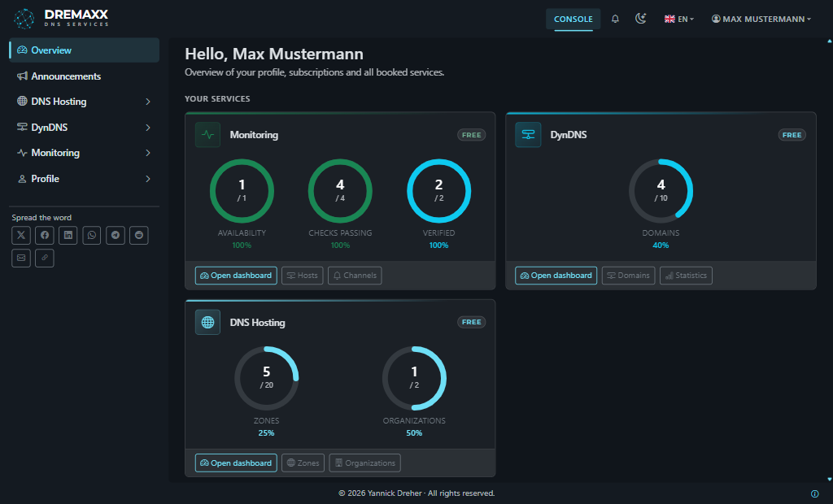Screen dimensions: 833x504
Task: Share on Facebook icon
Action: click(45, 235)
